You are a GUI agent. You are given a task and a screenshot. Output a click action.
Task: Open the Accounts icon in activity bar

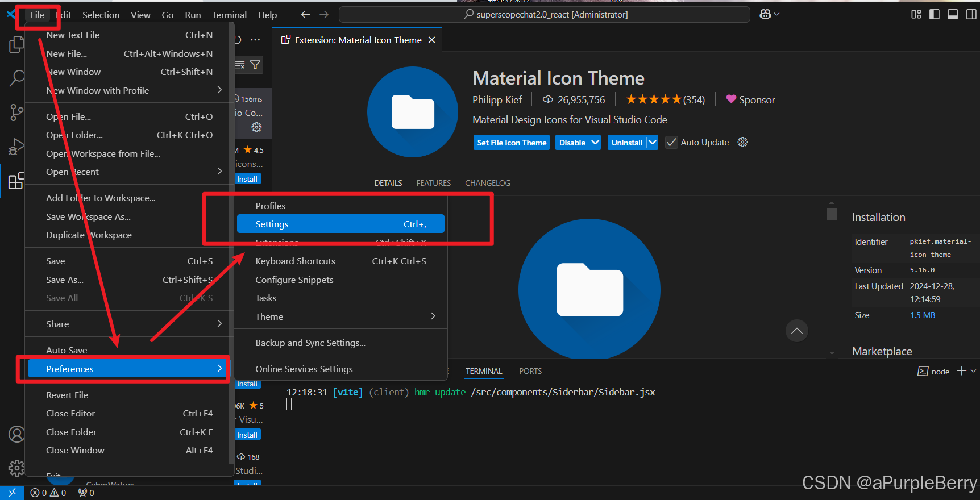(16, 434)
